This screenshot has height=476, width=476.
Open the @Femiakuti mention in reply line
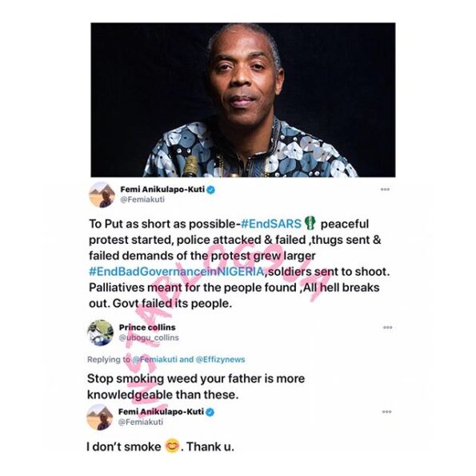coord(155,359)
